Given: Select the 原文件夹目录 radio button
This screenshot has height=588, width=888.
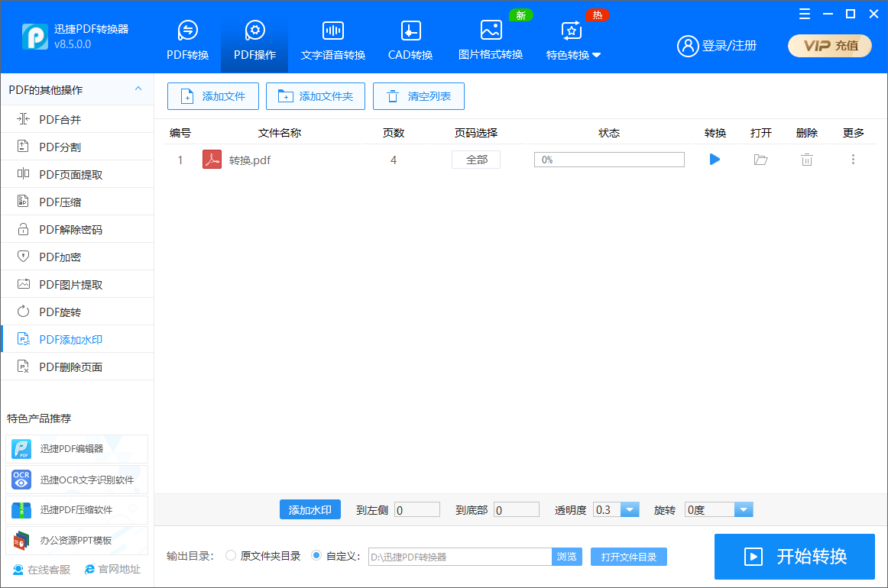Looking at the screenshot, I should tap(231, 556).
